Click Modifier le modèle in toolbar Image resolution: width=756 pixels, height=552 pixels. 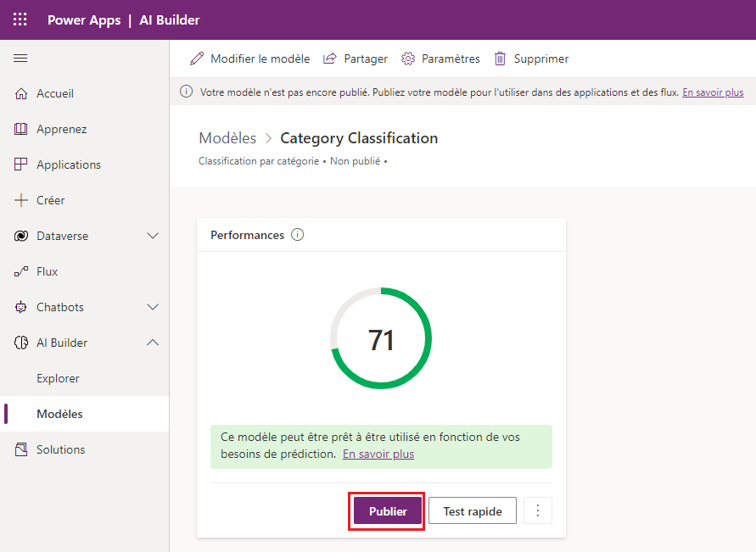[249, 59]
